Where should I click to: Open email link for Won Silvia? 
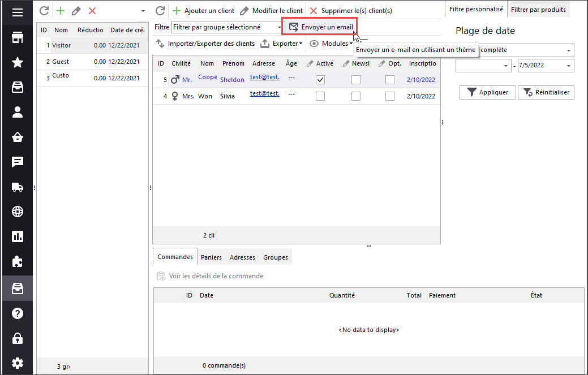pyautogui.click(x=265, y=93)
